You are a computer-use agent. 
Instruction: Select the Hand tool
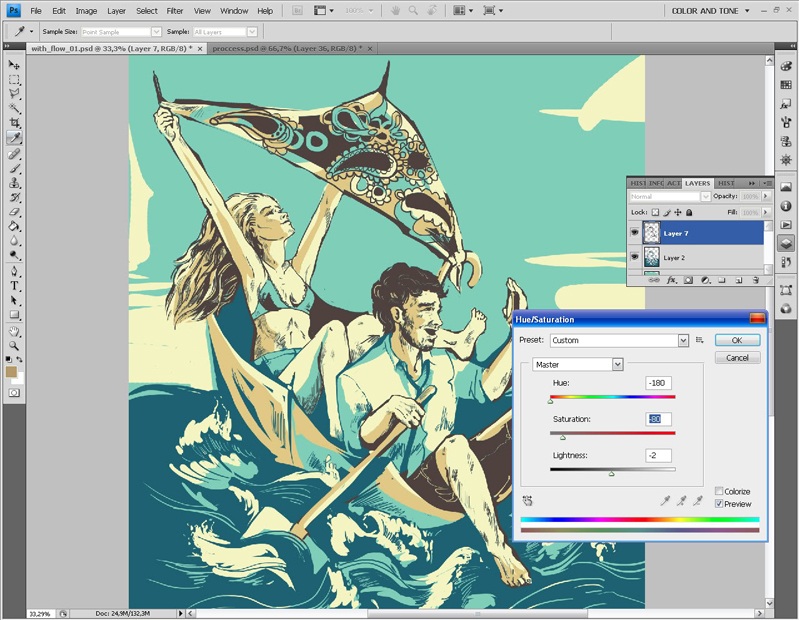(15, 330)
